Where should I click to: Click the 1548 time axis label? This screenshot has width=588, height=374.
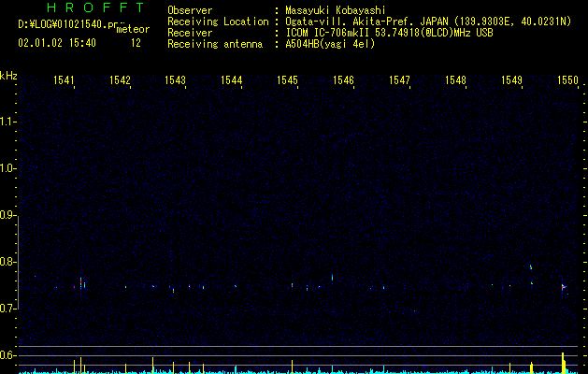tap(455, 80)
